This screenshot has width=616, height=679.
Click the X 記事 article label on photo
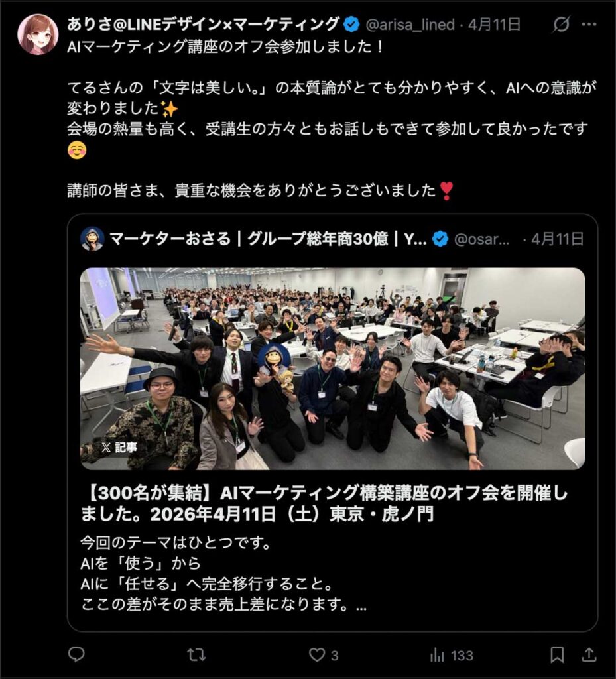coord(119,448)
